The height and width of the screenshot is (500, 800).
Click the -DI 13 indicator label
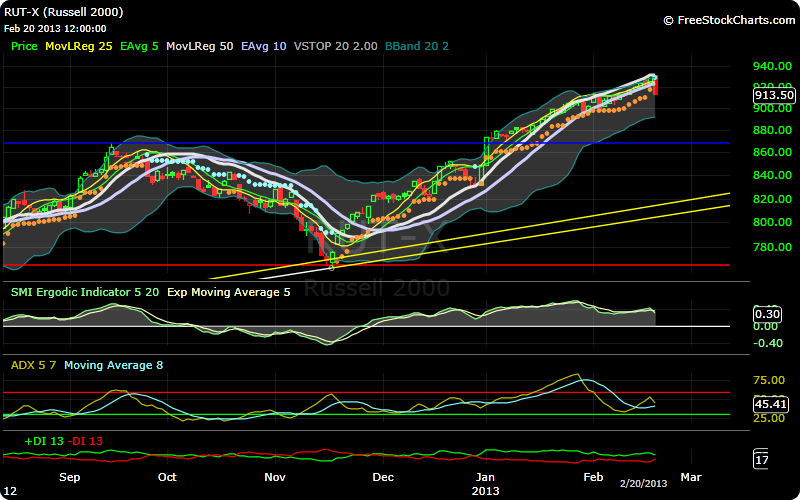click(85, 441)
